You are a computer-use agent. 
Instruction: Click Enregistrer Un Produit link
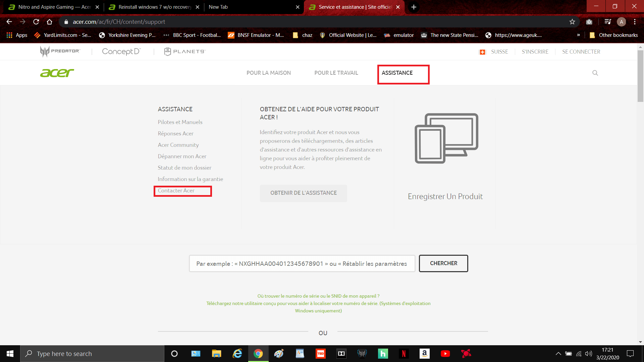pyautogui.click(x=445, y=196)
